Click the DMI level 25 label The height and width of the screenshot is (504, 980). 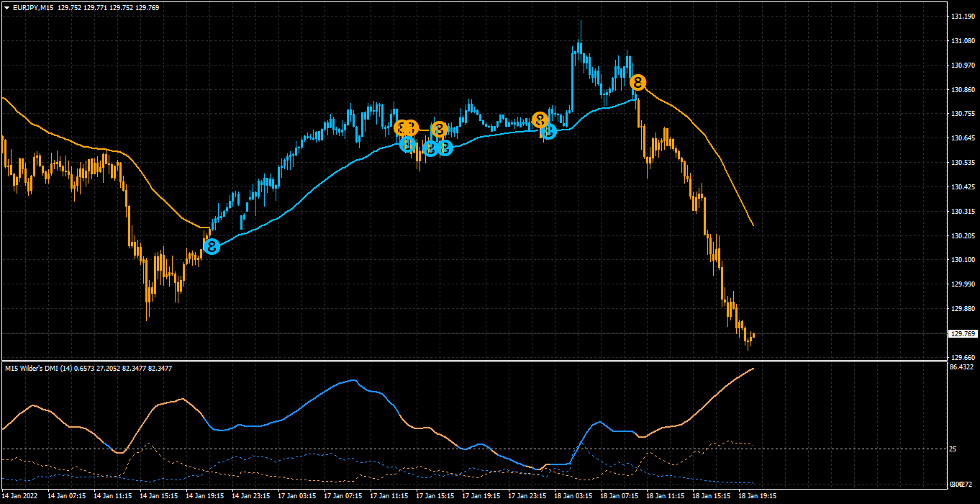[x=953, y=449]
